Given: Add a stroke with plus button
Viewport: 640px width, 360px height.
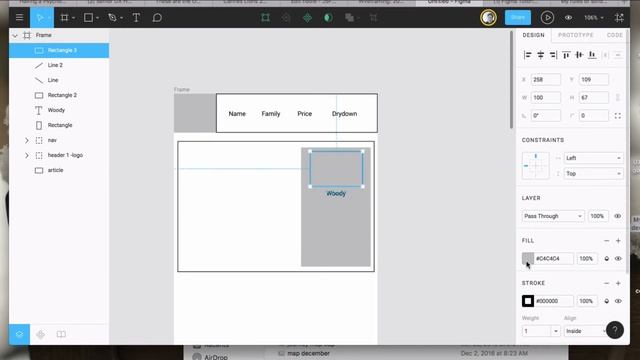Looking at the screenshot, I should tap(618, 283).
